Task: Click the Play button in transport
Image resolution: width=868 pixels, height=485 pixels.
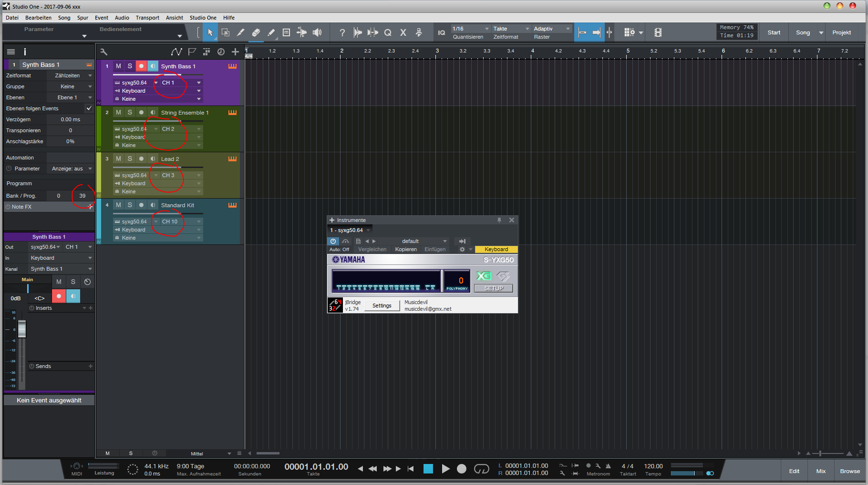Action: 445,469
